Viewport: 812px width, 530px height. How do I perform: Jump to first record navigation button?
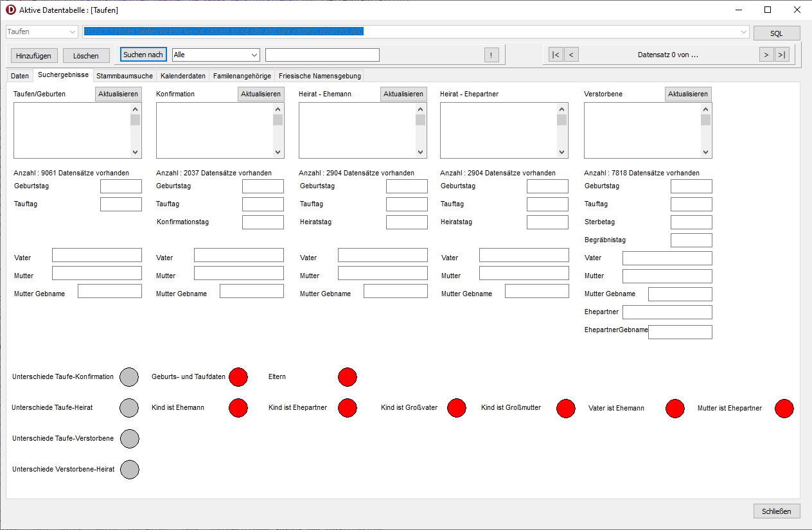pyautogui.click(x=556, y=55)
